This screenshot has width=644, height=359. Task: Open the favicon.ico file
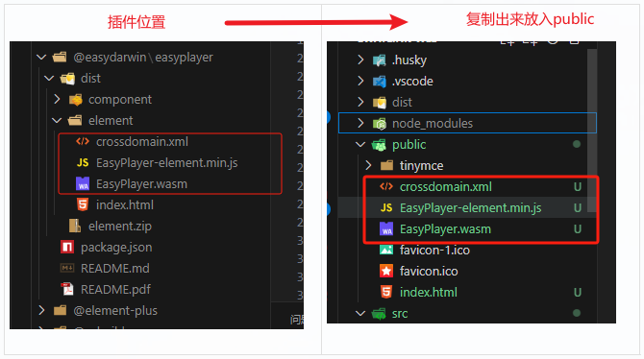429,272
